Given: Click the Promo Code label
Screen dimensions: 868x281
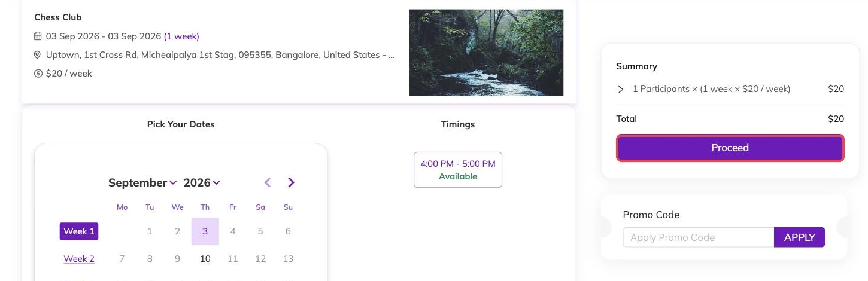Looking at the screenshot, I should (651, 215).
